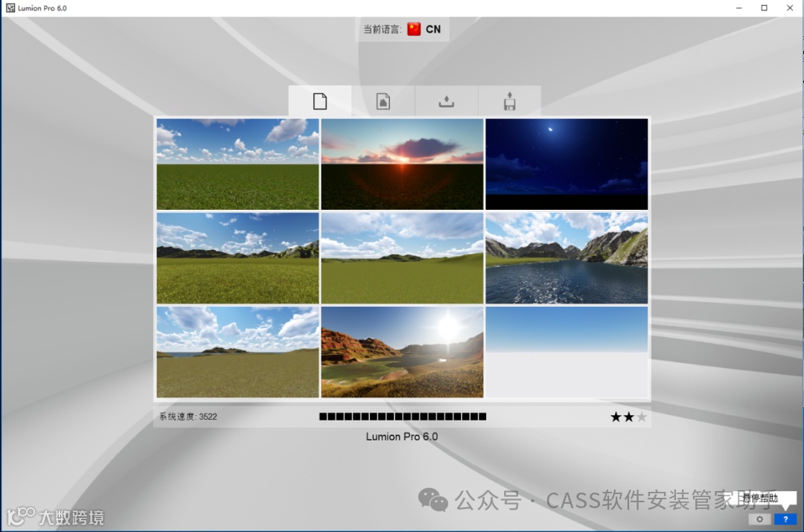
Task: Minimize the Lumion Pro window
Action: coord(739,7)
